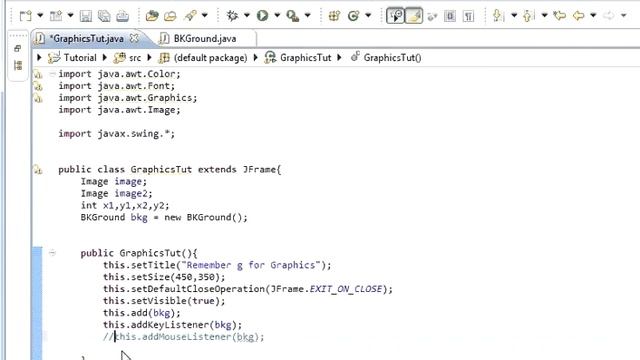Click the Back navigation arrow
Image resolution: width=640 pixels, height=360 pixels.
click(x=578, y=16)
